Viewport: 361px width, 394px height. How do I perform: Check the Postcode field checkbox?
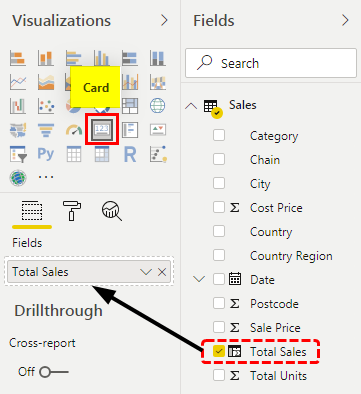(219, 303)
